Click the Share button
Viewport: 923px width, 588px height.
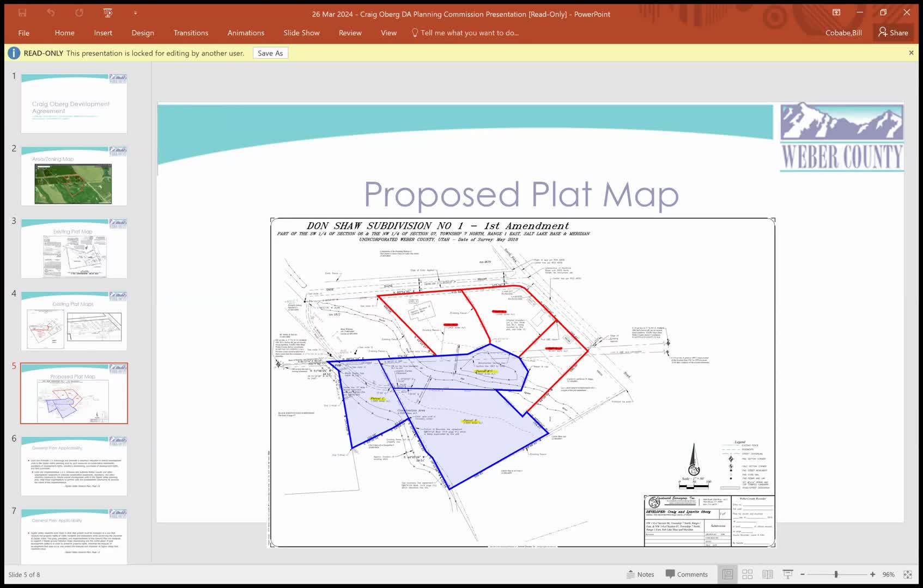[x=894, y=33]
